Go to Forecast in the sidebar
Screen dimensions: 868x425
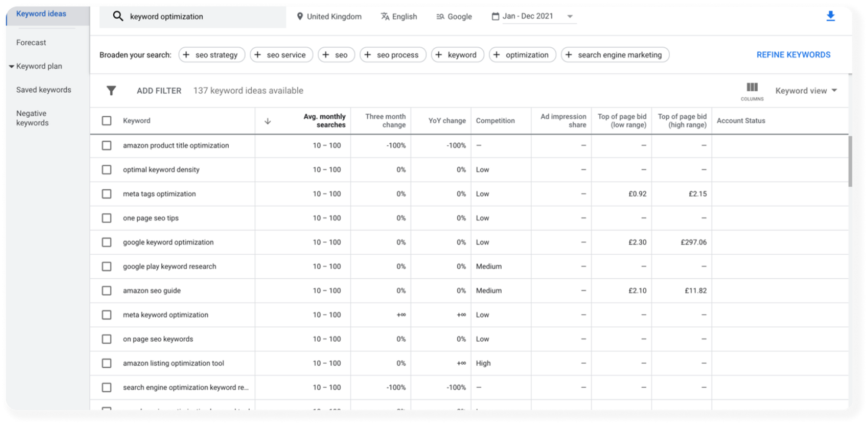(x=31, y=43)
